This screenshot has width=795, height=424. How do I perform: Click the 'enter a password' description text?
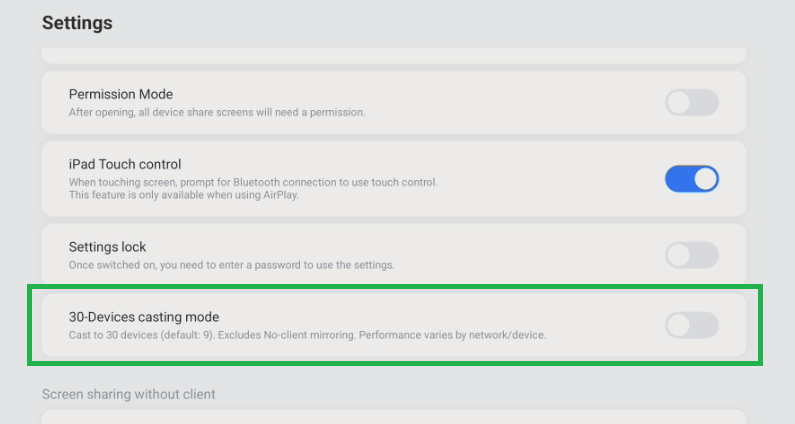pos(232,265)
